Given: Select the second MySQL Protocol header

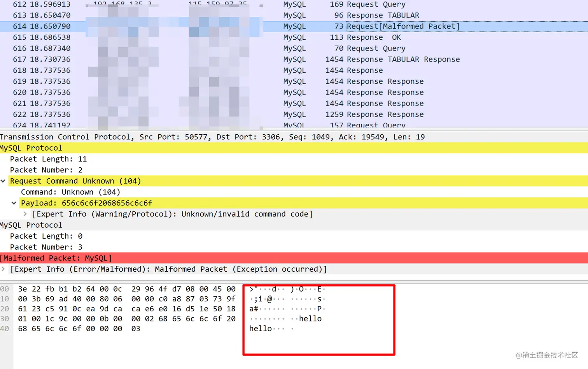Looking at the screenshot, I should [294, 225].
